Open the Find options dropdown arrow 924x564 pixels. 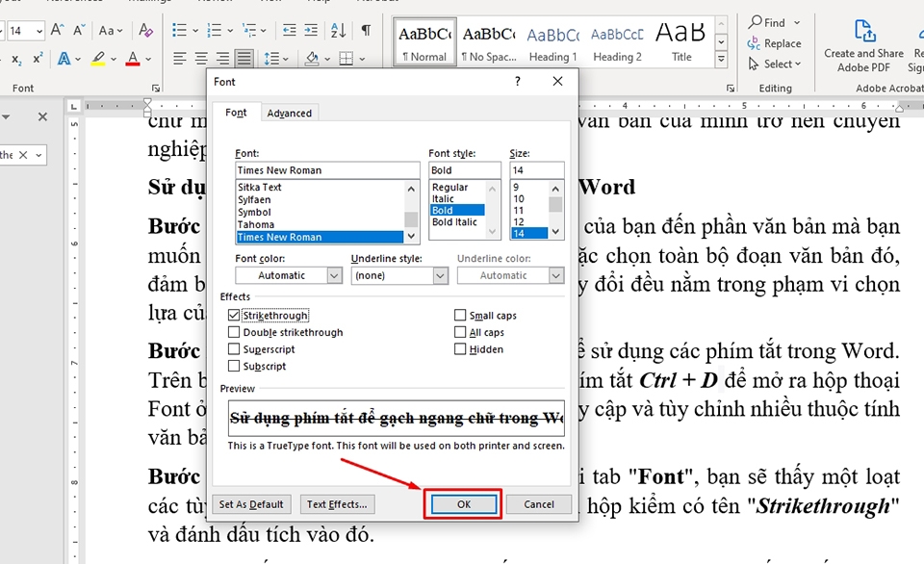(797, 23)
